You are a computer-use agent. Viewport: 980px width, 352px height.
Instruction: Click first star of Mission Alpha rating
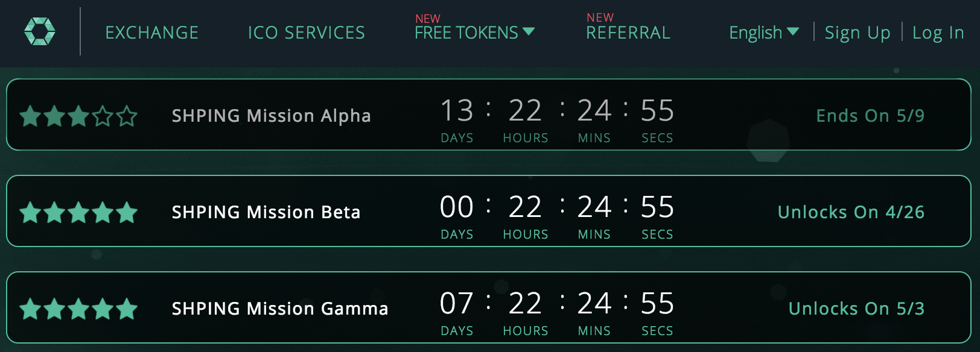point(30,116)
